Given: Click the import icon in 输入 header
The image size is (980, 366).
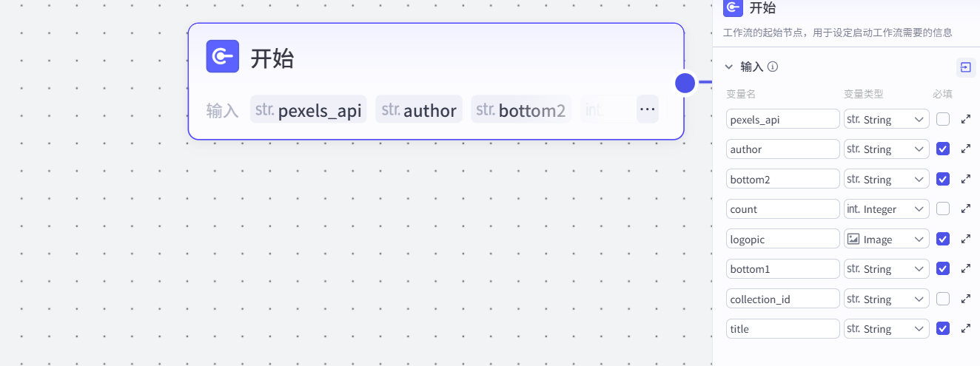Looking at the screenshot, I should pyautogui.click(x=965, y=67).
